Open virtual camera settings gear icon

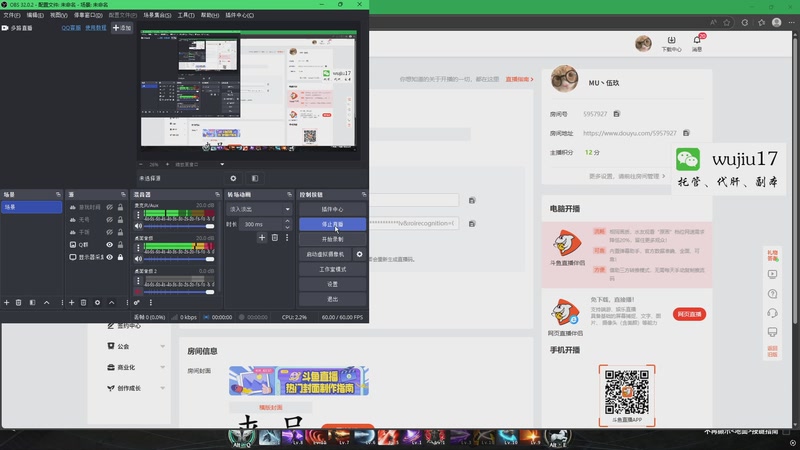click(359, 254)
